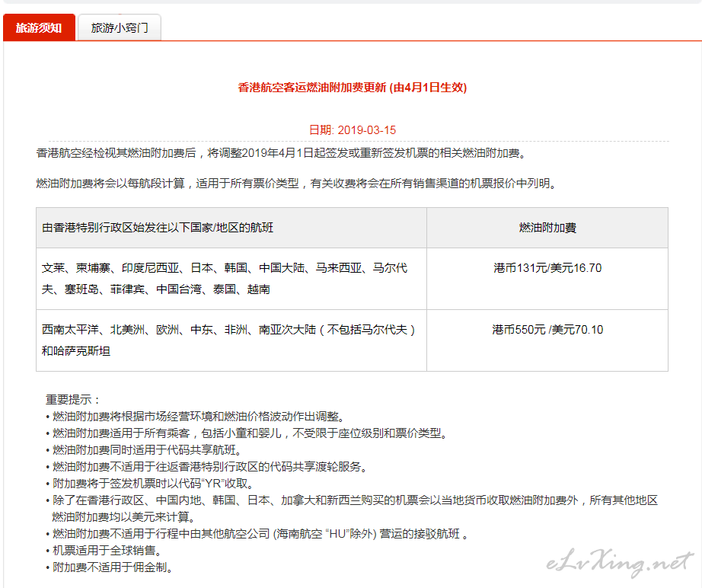The image size is (702, 588).
Task: Click bullet about 市场经营环境和燃油价格波动
Action: point(197,417)
